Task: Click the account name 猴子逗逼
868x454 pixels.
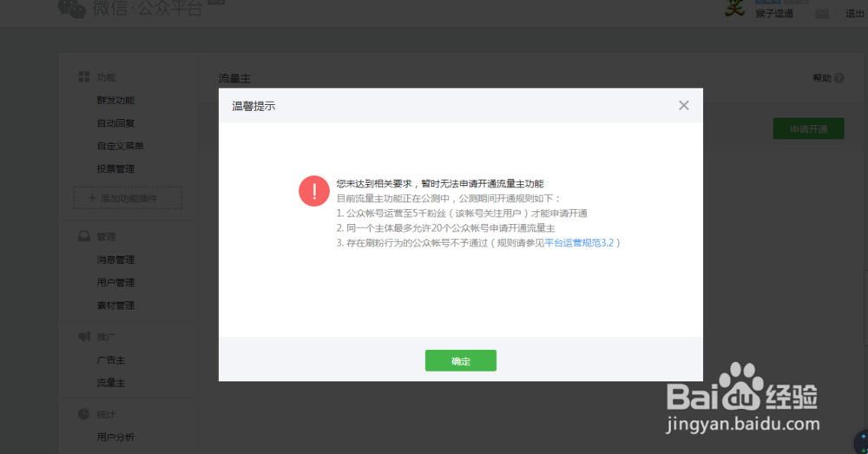Action: 774,13
